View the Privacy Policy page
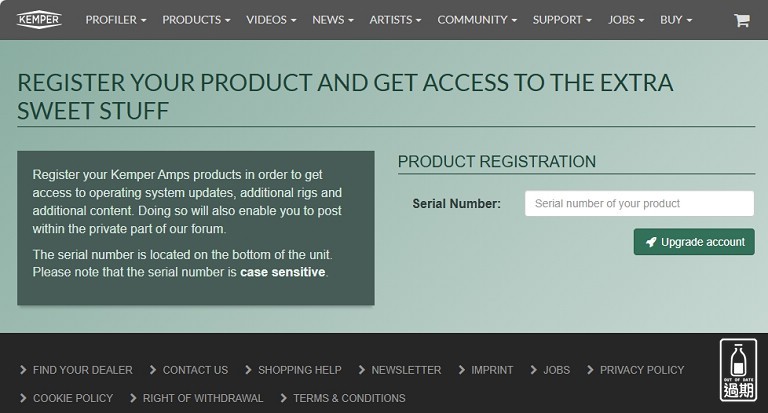This screenshot has width=768, height=413. pos(642,370)
